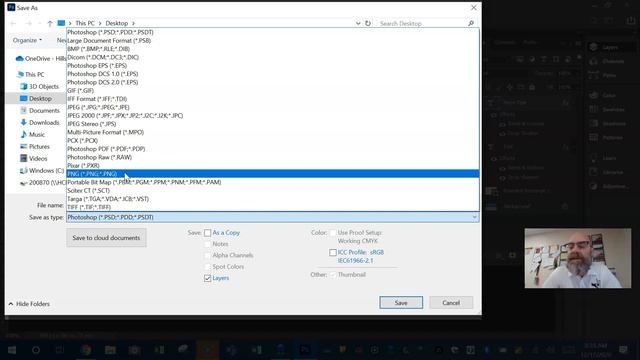Uncheck the Layers checkbox

tap(207, 278)
